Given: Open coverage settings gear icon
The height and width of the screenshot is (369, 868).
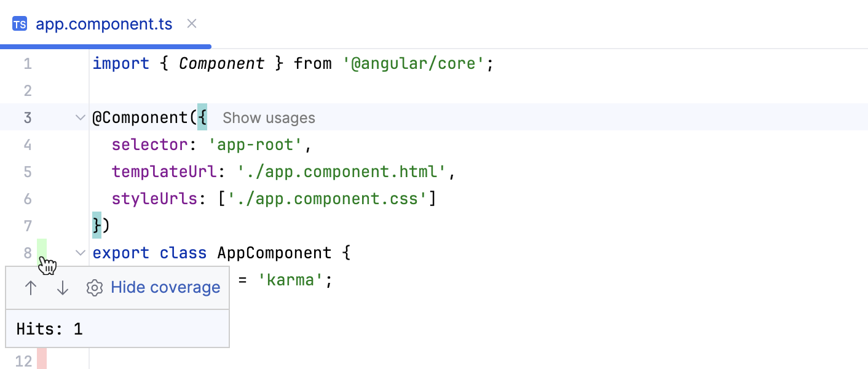Looking at the screenshot, I should pos(95,288).
